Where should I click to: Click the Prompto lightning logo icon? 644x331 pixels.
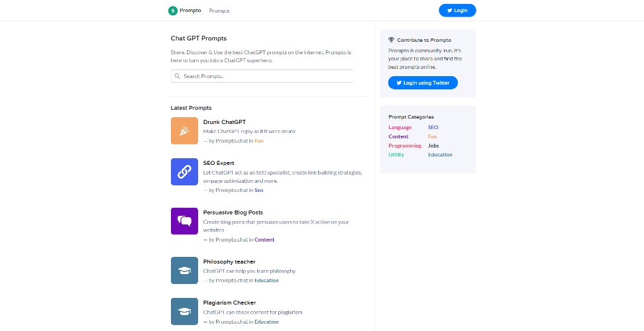click(173, 11)
